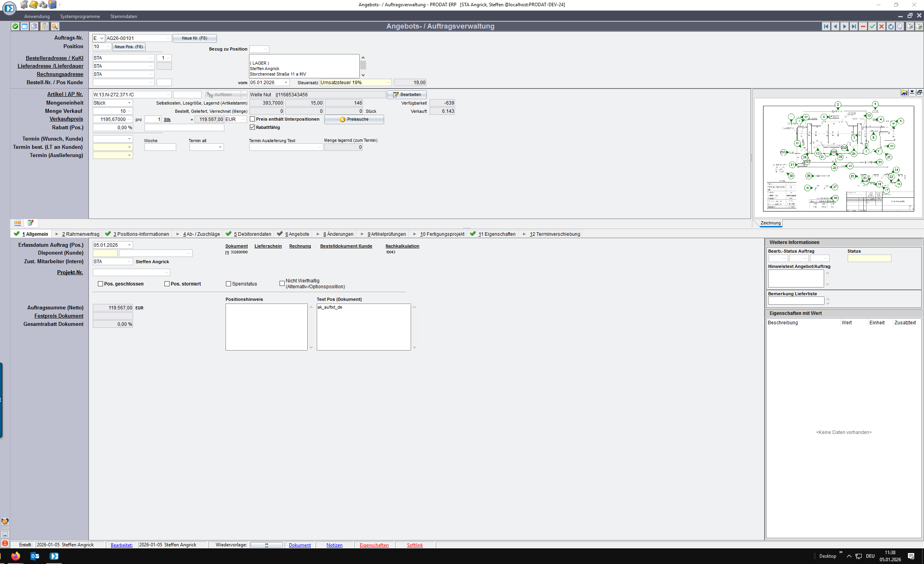Viewport: 924px width, 564px height.
Task: Jump to the first record with navigation arrow
Action: (x=826, y=26)
